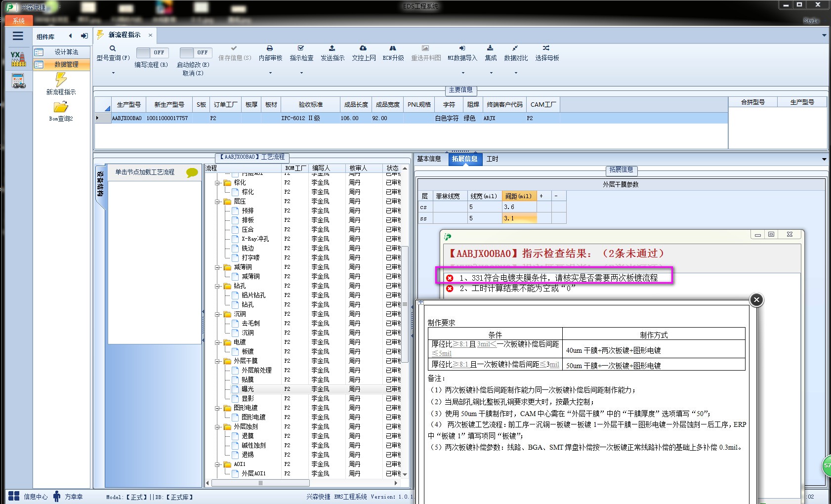The height and width of the screenshot is (504, 831).
Task: Open the calculator link tool icon
Action: coord(18,81)
